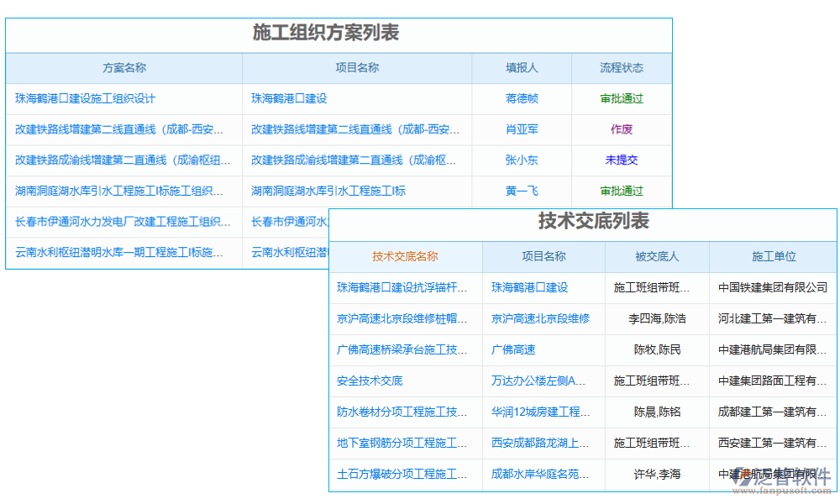Open the 广佛高速 project link
Image resolution: width=840 pixels, height=504 pixels.
[514, 349]
